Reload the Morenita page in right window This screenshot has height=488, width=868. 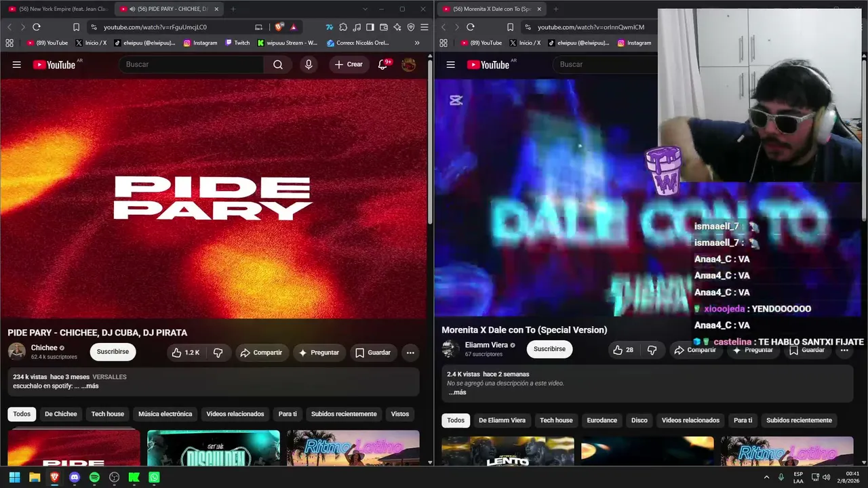click(471, 27)
